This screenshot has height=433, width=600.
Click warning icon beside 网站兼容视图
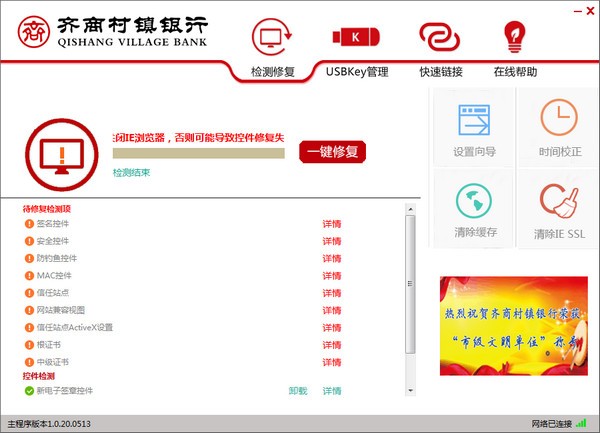[x=29, y=310]
